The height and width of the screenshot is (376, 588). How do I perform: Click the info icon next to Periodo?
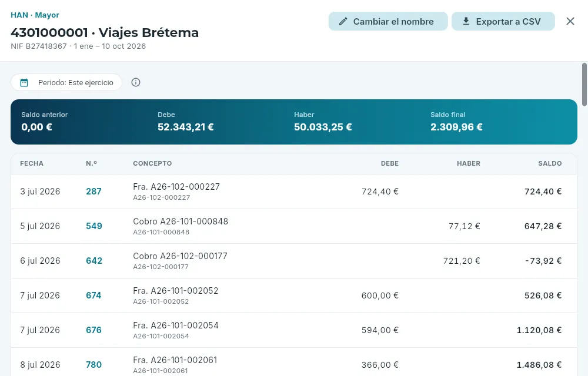[x=136, y=82]
